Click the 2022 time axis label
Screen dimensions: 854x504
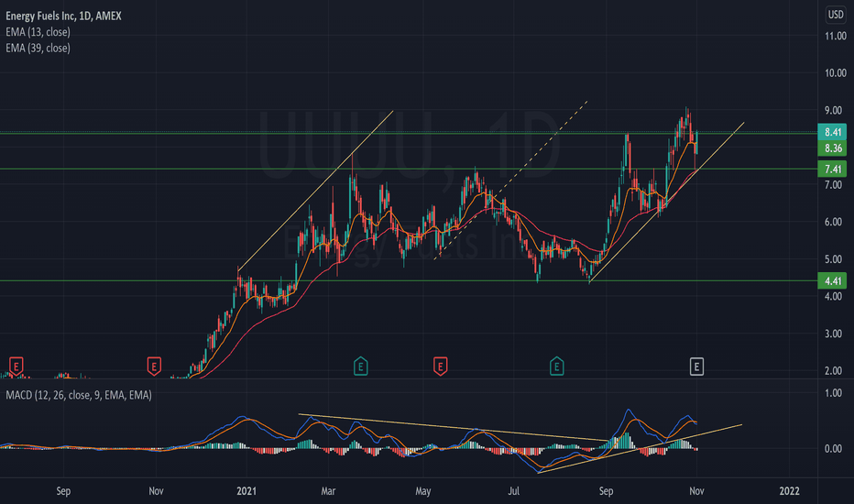pyautogui.click(x=789, y=491)
